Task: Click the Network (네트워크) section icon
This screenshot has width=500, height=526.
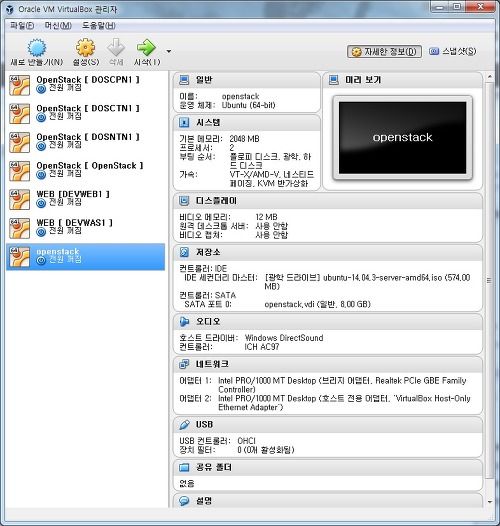Action: 184,364
